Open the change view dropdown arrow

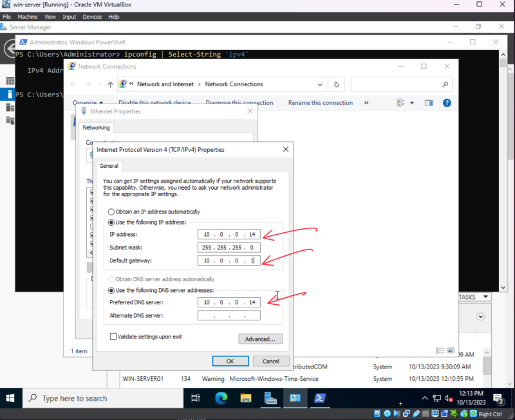(x=411, y=102)
